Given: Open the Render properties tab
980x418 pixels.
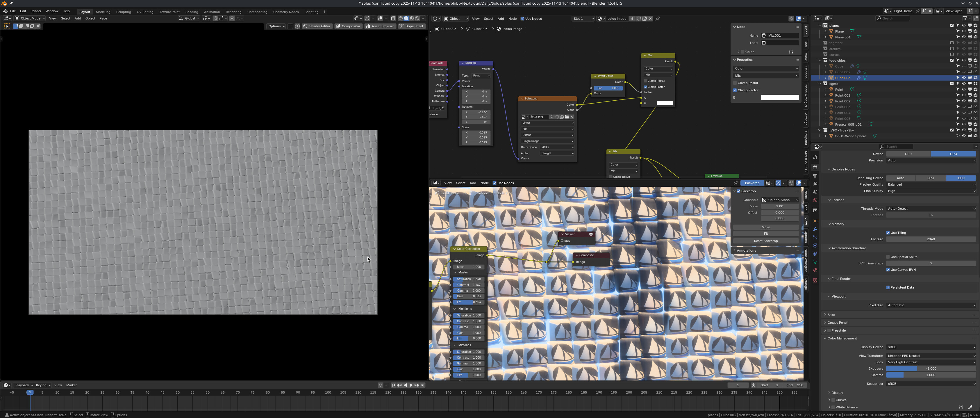Looking at the screenshot, I should 815,167.
